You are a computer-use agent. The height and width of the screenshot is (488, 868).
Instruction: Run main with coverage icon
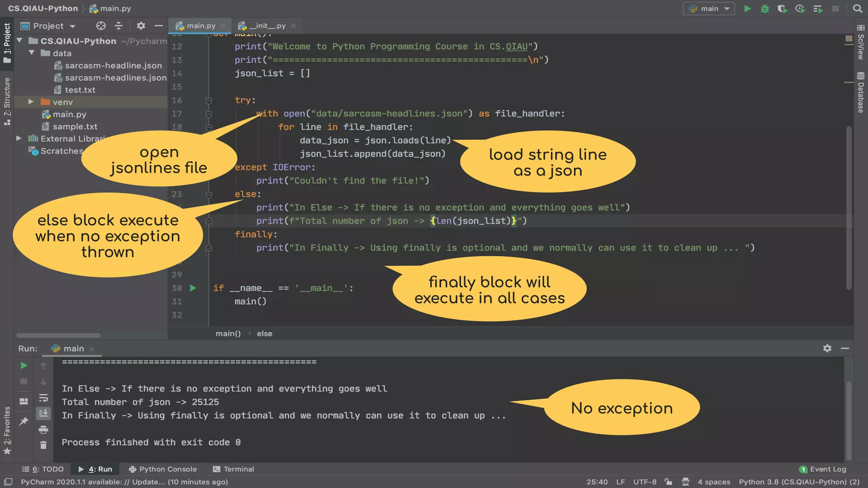[x=782, y=8]
